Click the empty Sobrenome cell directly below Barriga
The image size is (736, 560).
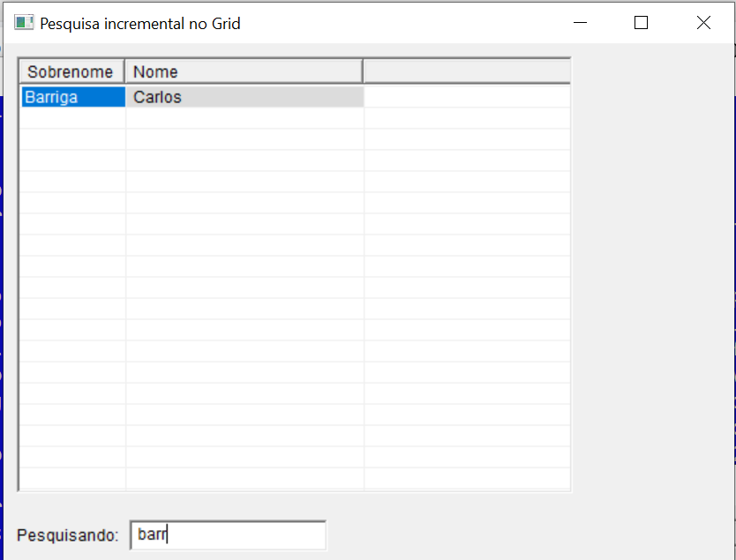coord(72,118)
